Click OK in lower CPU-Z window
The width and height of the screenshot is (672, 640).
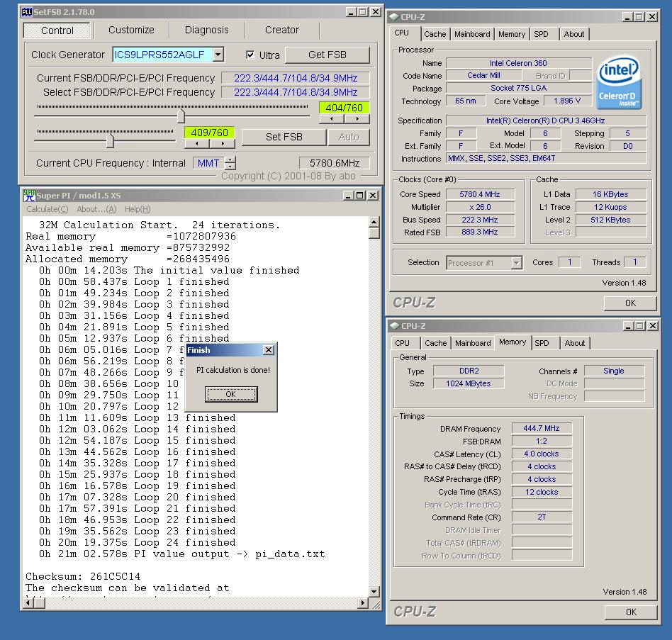(x=631, y=612)
